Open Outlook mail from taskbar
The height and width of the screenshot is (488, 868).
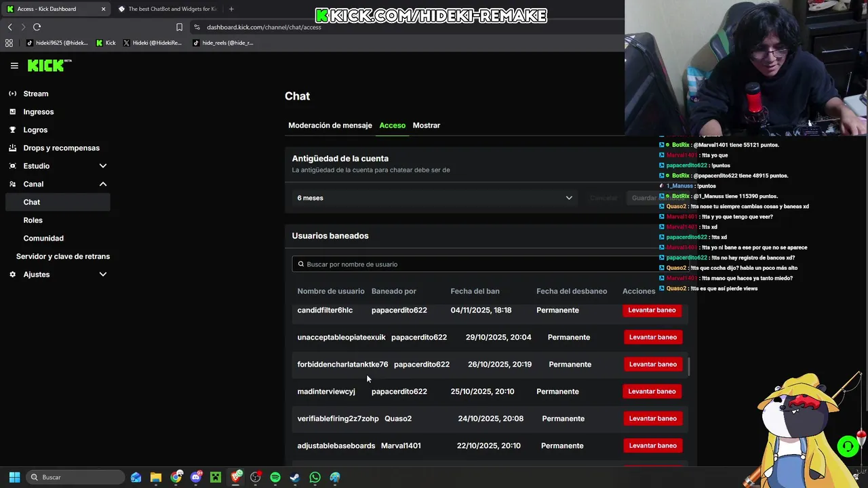click(x=136, y=477)
